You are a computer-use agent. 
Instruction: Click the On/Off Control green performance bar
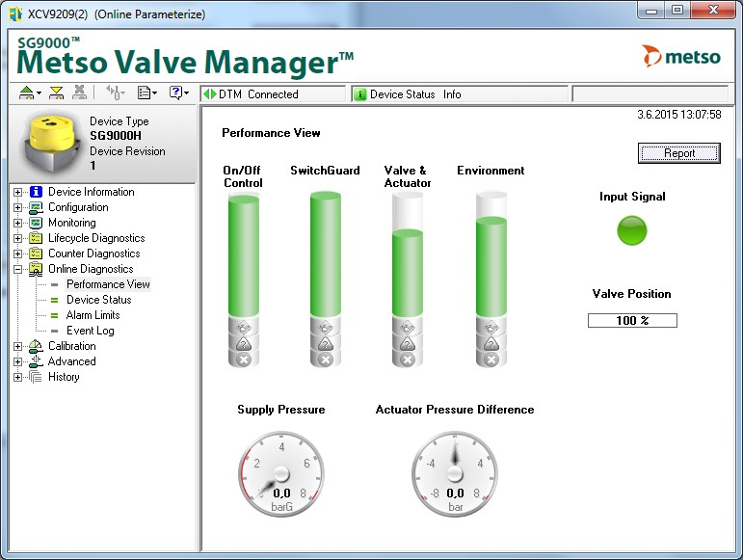click(x=244, y=255)
